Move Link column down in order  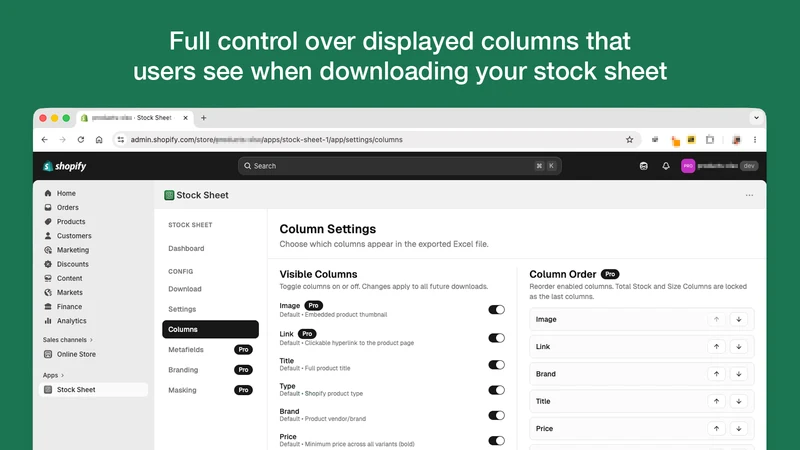point(738,346)
